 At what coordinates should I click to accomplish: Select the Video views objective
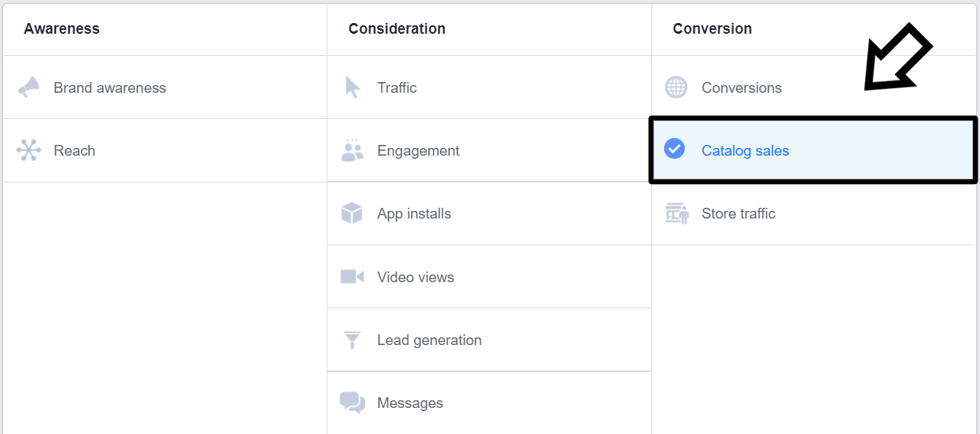pyautogui.click(x=416, y=278)
